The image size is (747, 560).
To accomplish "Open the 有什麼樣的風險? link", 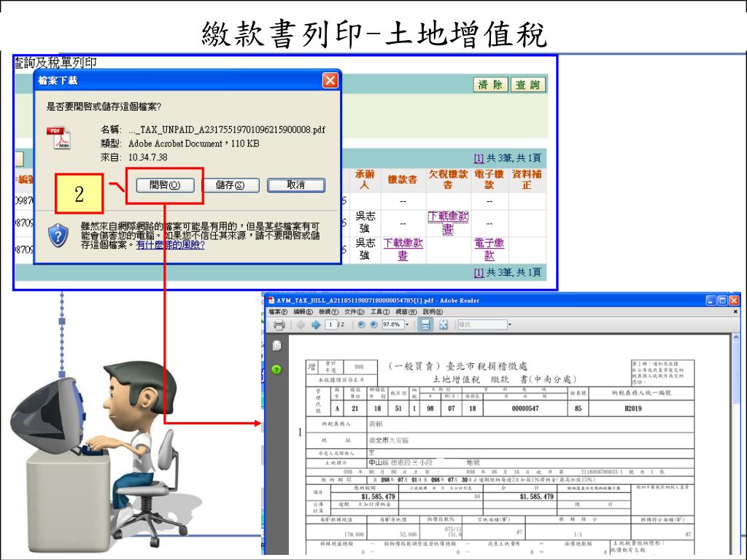I will [170, 245].
